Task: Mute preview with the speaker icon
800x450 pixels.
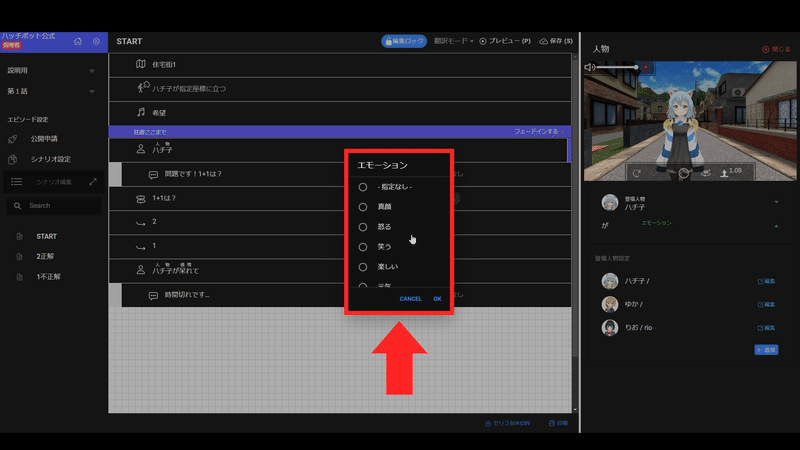Action: click(x=590, y=67)
